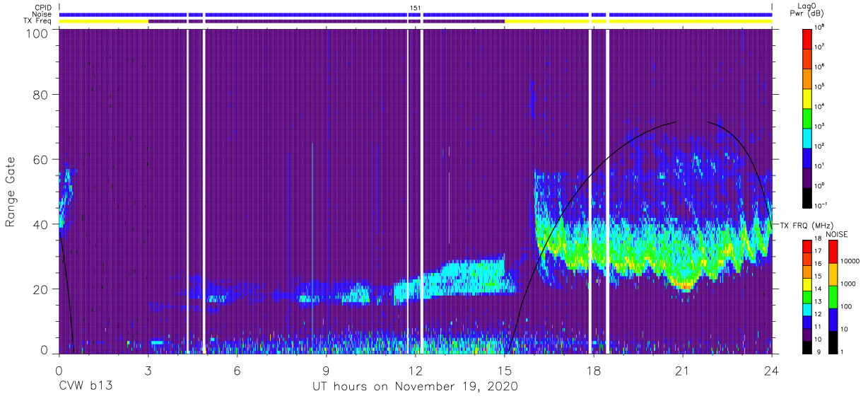
Task: Click the x-axis tick label '18' under plot
Action: tap(593, 371)
